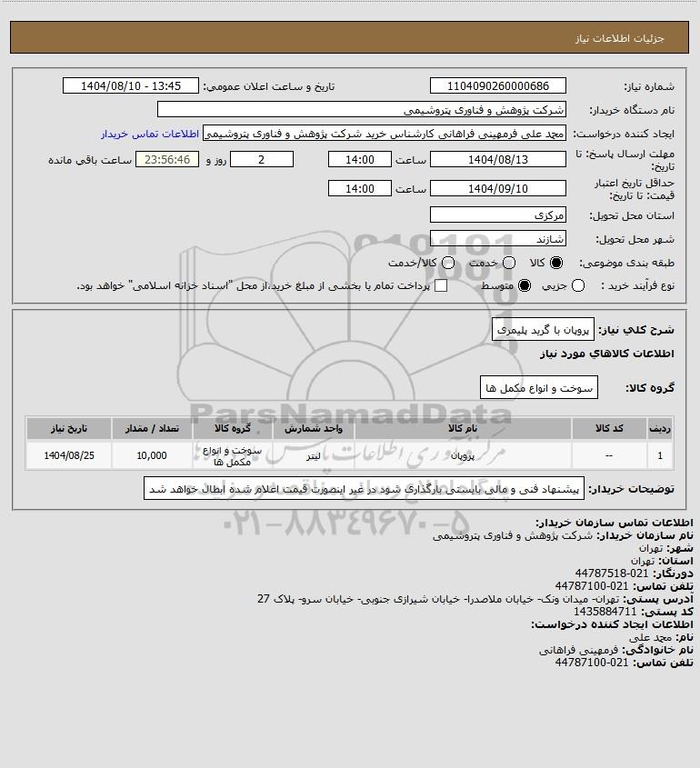Click the response deadline date 1404/08/13
The image size is (700, 768).
click(497, 159)
